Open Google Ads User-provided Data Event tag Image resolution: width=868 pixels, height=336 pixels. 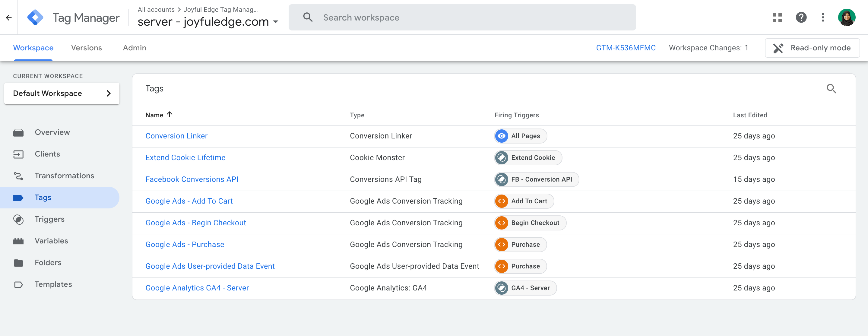point(210,267)
